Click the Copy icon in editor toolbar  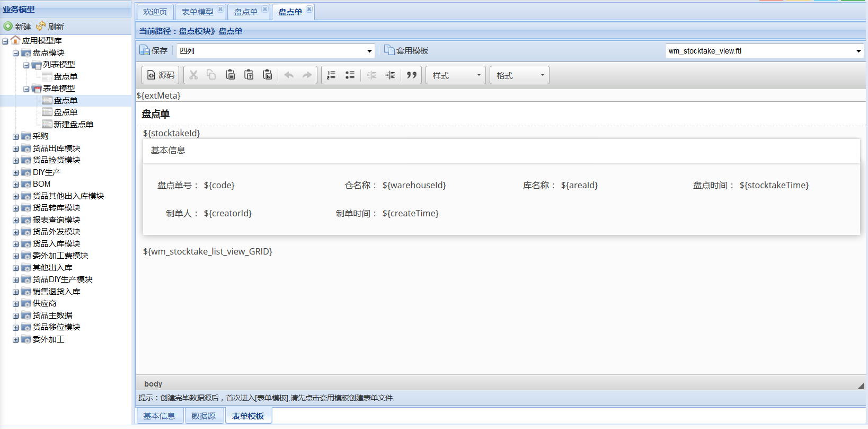211,75
